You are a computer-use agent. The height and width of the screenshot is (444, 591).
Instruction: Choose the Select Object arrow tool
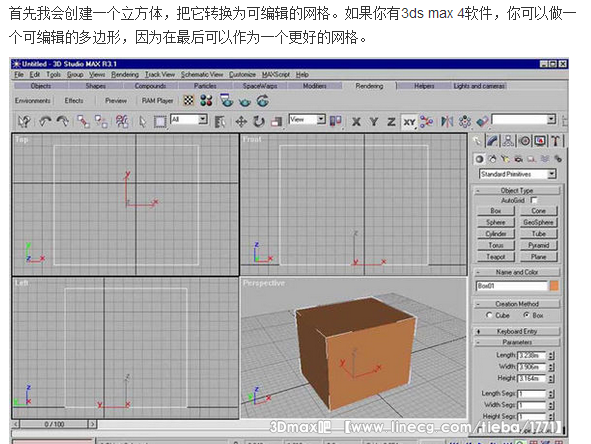[142, 121]
